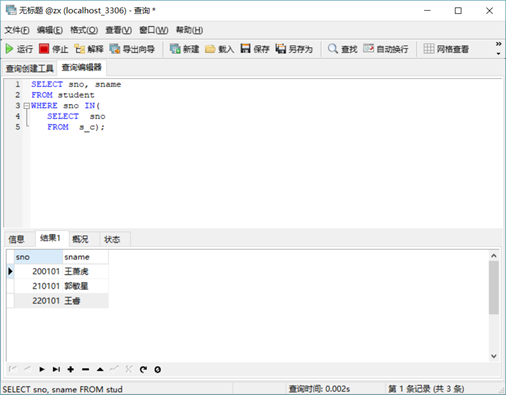The image size is (506, 395).
Task: Sort by the sno column header
Action: 38,257
